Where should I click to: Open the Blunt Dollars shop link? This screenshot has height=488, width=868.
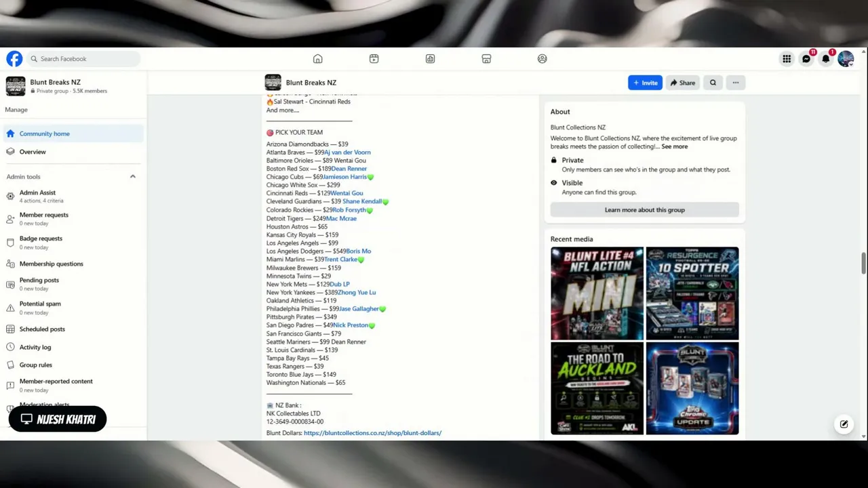click(372, 433)
